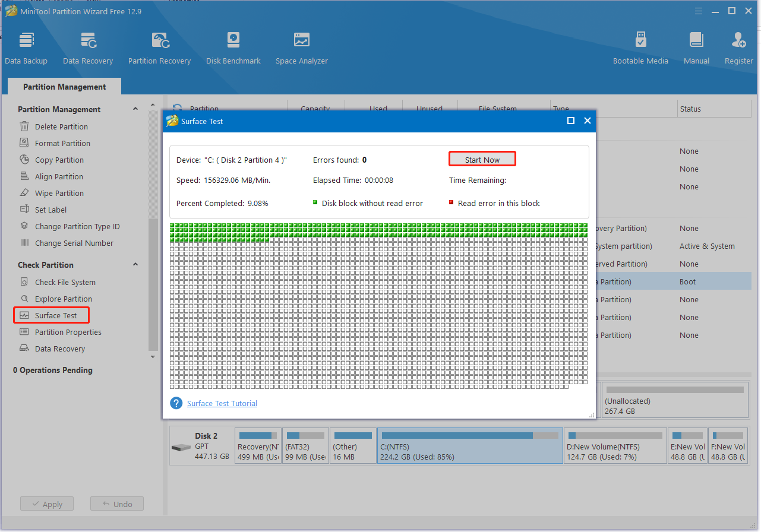Collapse the Check Partition section
Screen dimensions: 761x532
coord(135,265)
